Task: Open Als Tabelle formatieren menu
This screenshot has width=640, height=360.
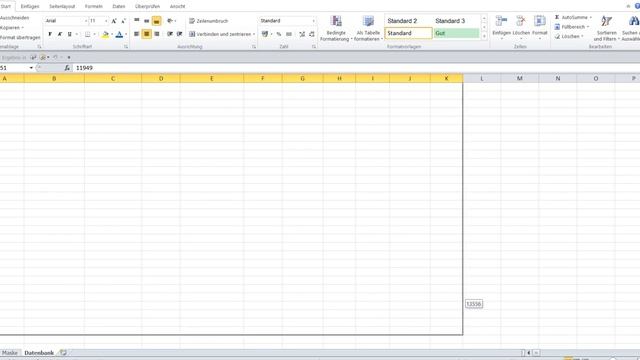Action: (x=368, y=28)
